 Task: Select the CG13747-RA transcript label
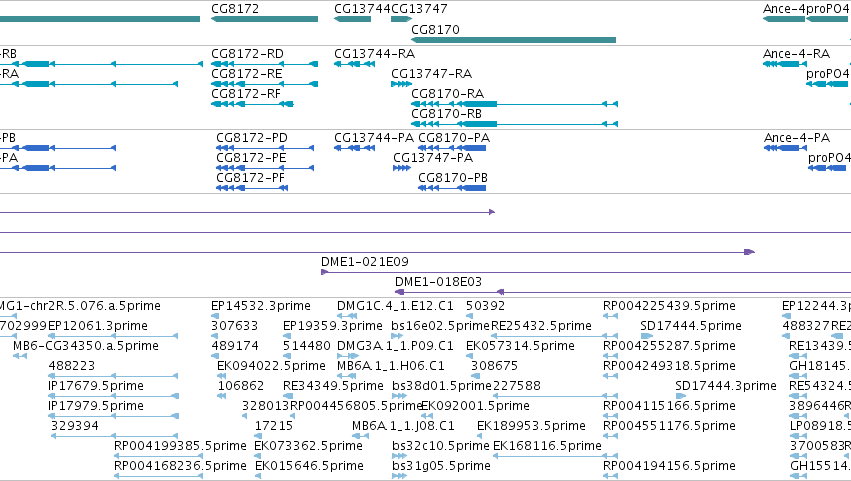[431, 74]
